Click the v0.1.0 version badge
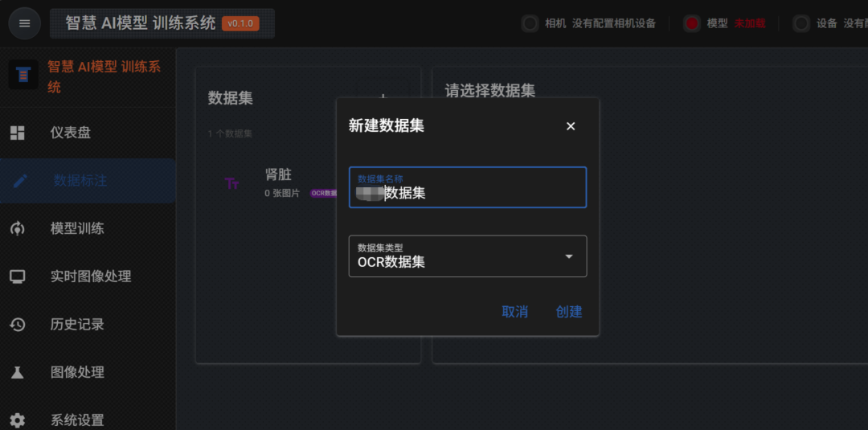This screenshot has width=868, height=430. click(x=240, y=23)
